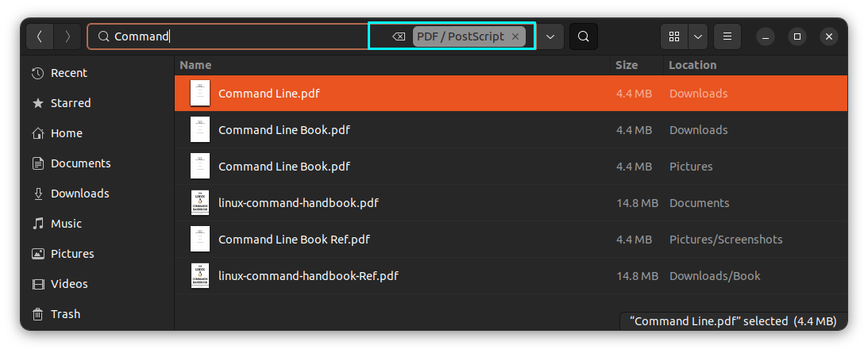Remove the PDF / PostScript filter tag
This screenshot has height=353, width=868.
click(515, 36)
